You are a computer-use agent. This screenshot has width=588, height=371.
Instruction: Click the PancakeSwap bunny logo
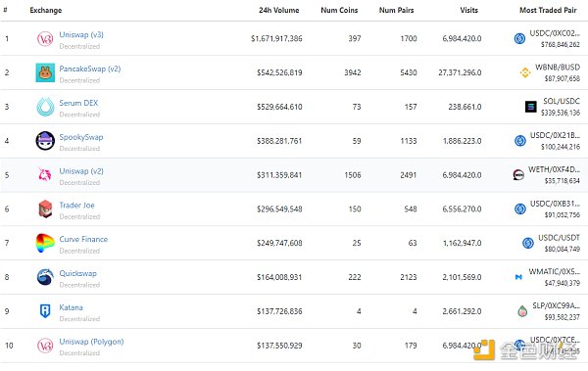pos(45,72)
